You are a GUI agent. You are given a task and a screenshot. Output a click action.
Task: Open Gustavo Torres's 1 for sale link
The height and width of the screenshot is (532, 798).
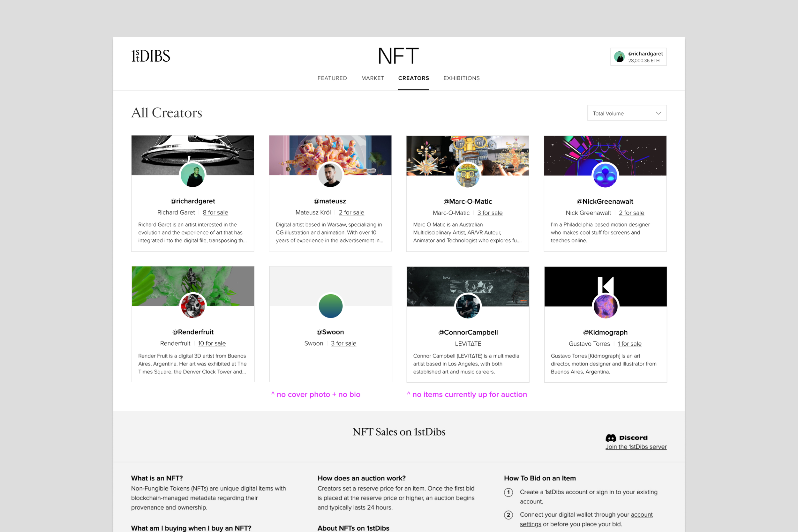click(629, 344)
